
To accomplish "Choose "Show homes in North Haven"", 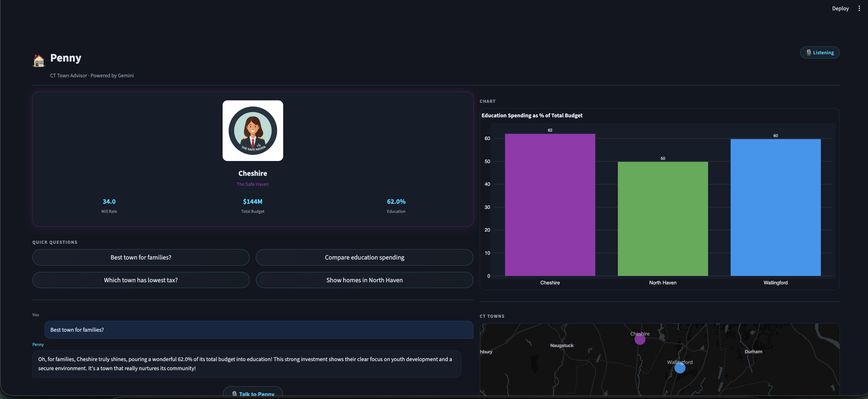I will [364, 280].
